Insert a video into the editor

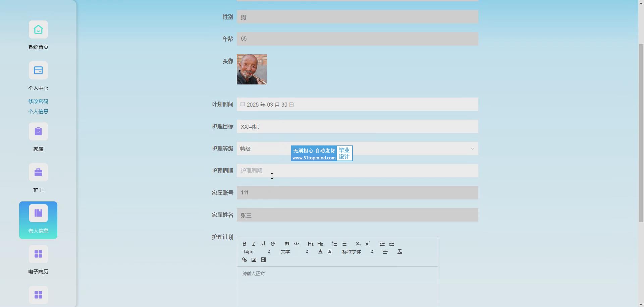(x=263, y=260)
